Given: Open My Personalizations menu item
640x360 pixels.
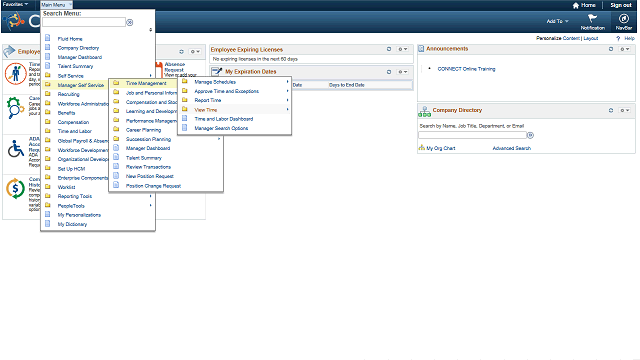Looking at the screenshot, I should click(79, 215).
